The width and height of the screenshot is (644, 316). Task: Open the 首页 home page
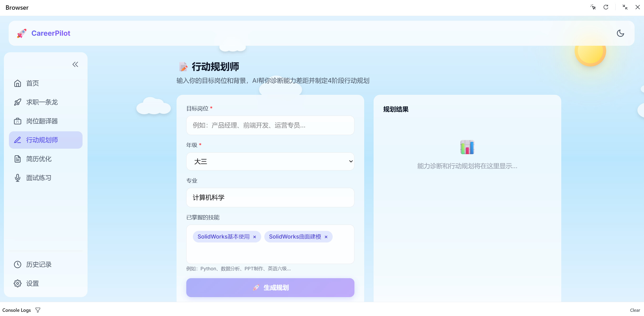tap(46, 83)
